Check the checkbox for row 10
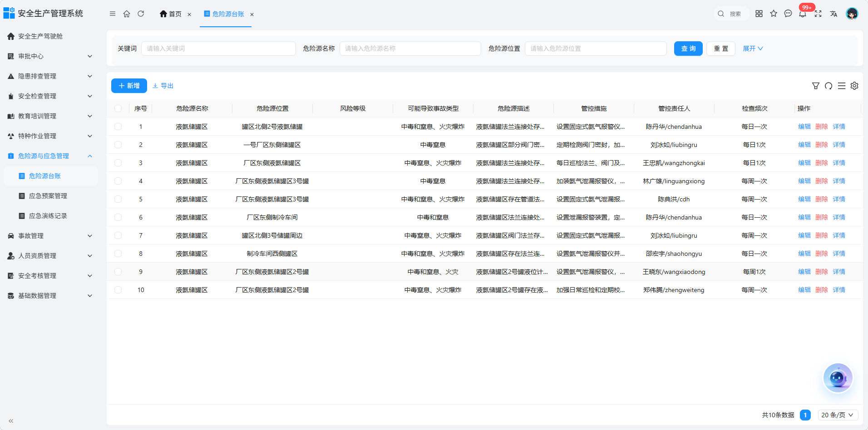 (x=118, y=290)
